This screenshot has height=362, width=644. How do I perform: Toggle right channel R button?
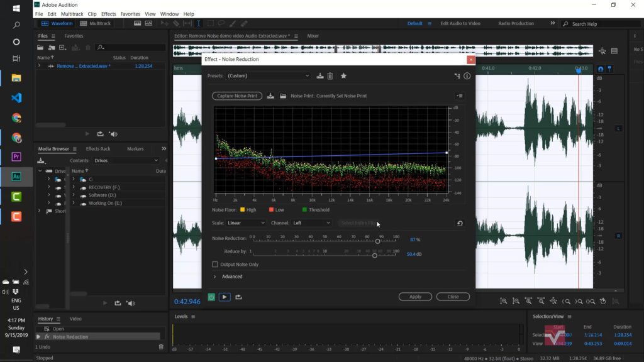(618, 236)
